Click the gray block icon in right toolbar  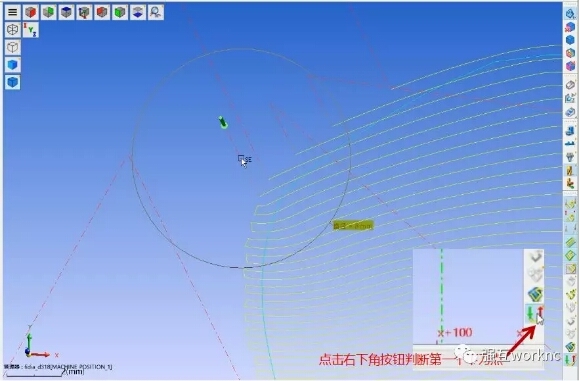[570, 85]
